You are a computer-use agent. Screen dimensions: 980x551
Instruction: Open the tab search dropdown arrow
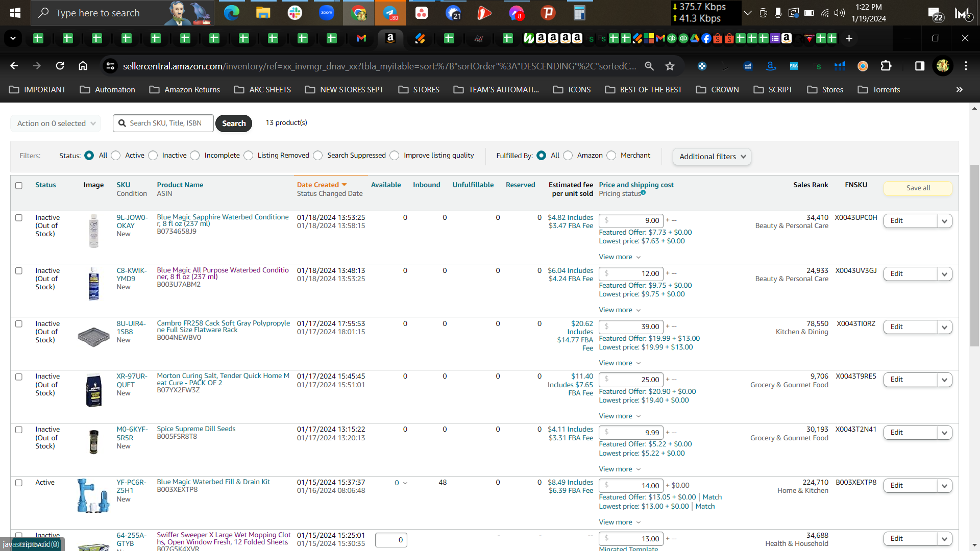[x=13, y=38]
